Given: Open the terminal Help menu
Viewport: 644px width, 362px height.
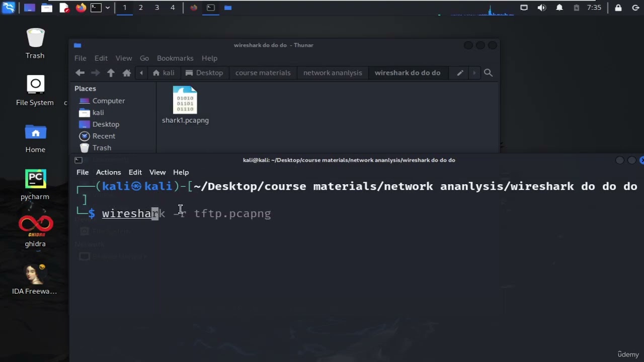Looking at the screenshot, I should pyautogui.click(x=181, y=172).
